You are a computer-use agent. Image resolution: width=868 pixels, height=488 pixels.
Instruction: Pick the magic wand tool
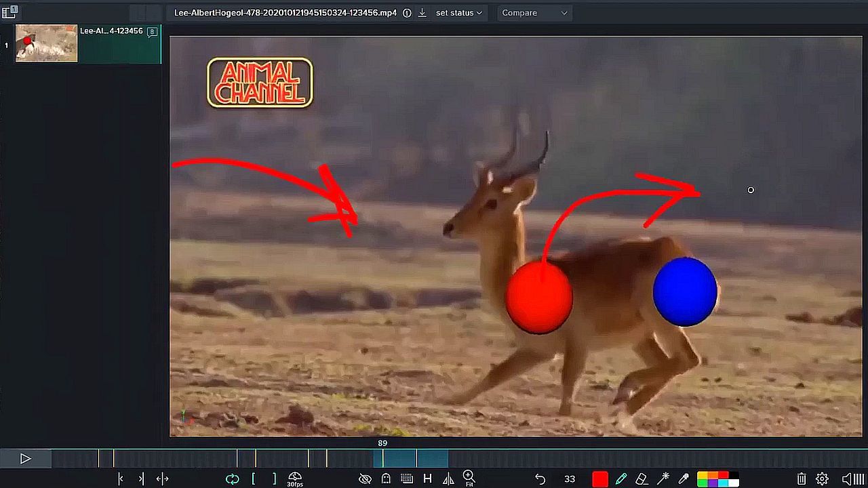pyautogui.click(x=663, y=479)
